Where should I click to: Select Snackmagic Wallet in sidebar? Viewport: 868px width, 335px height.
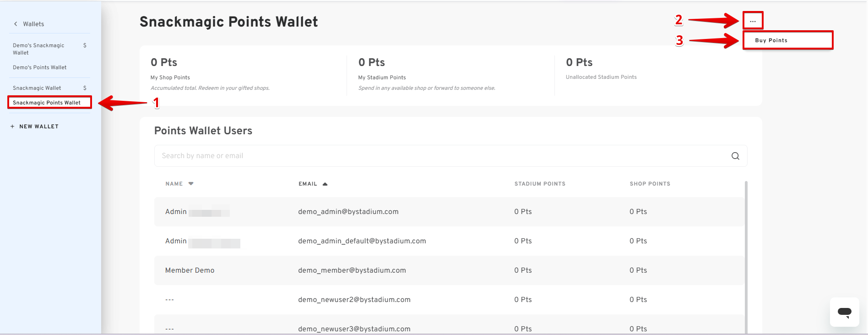point(37,88)
